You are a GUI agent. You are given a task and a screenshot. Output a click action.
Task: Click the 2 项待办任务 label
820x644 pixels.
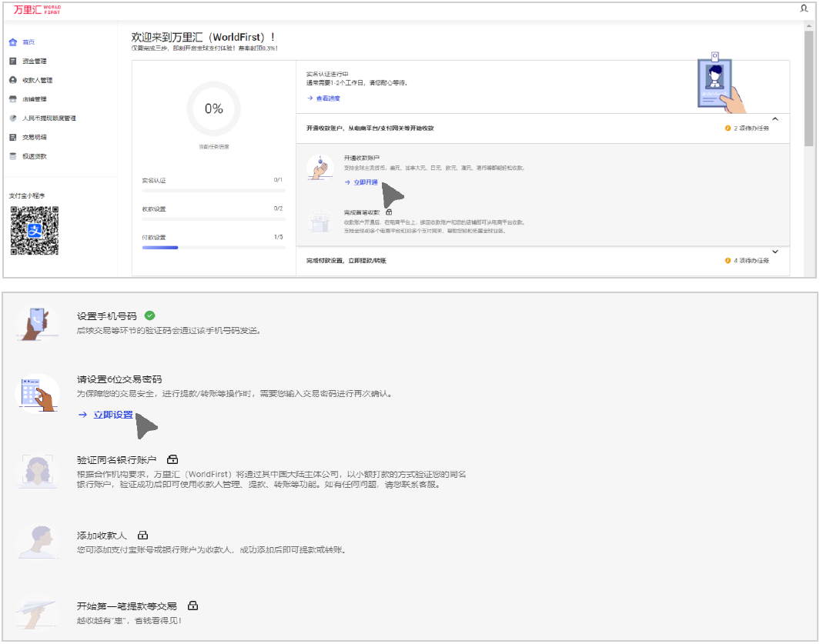coord(751,128)
